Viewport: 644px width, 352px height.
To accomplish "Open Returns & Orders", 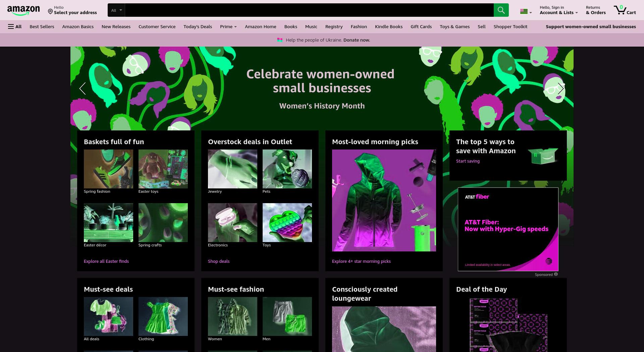I will (596, 10).
